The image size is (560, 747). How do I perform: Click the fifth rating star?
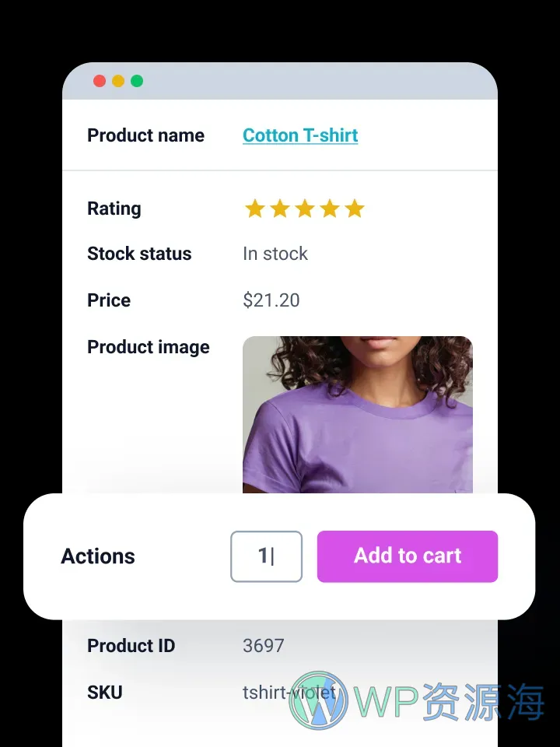355,209
